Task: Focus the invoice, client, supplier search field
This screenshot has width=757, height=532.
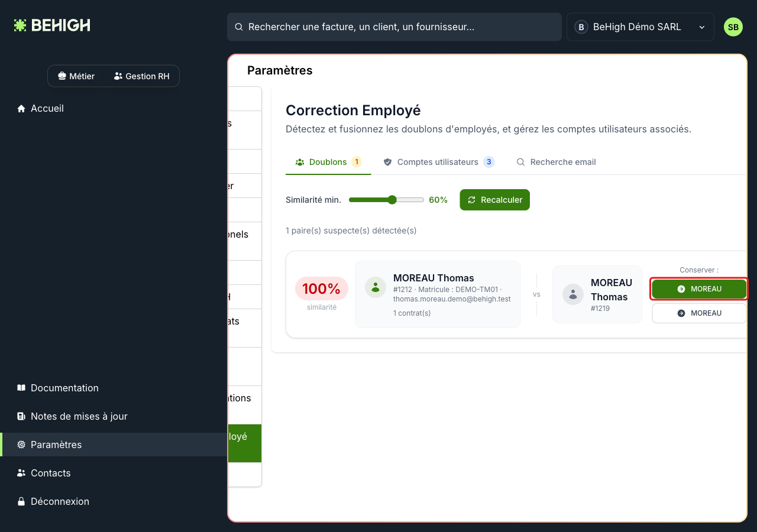Action: [394, 27]
